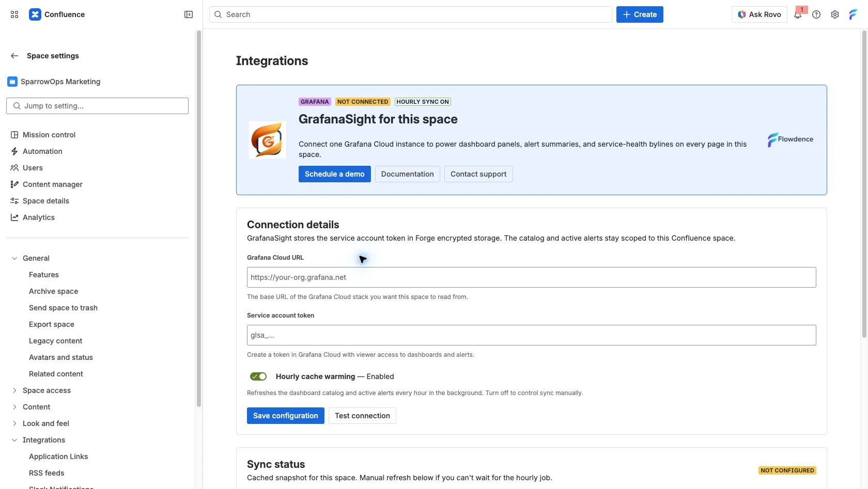The image size is (868, 489).
Task: Open the Features settings page
Action: pyautogui.click(x=44, y=275)
